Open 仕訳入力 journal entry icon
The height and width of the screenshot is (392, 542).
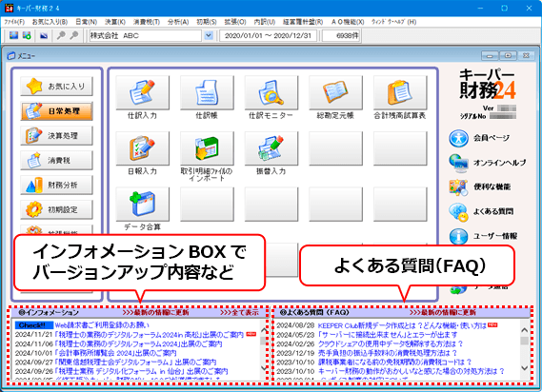pos(143,92)
